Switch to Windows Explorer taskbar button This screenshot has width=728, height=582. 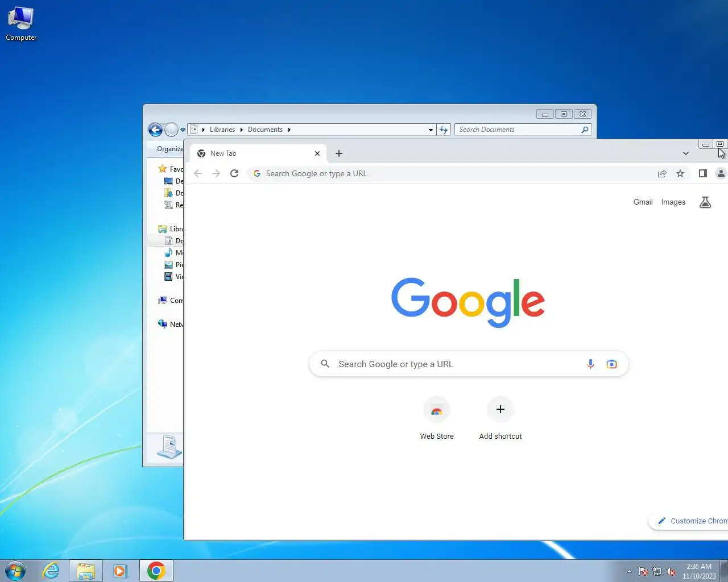point(86,571)
